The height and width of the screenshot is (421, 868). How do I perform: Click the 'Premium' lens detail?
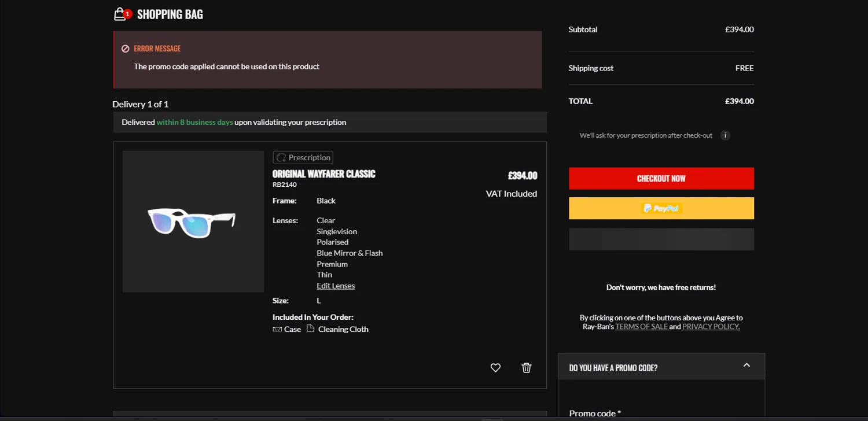pos(332,264)
